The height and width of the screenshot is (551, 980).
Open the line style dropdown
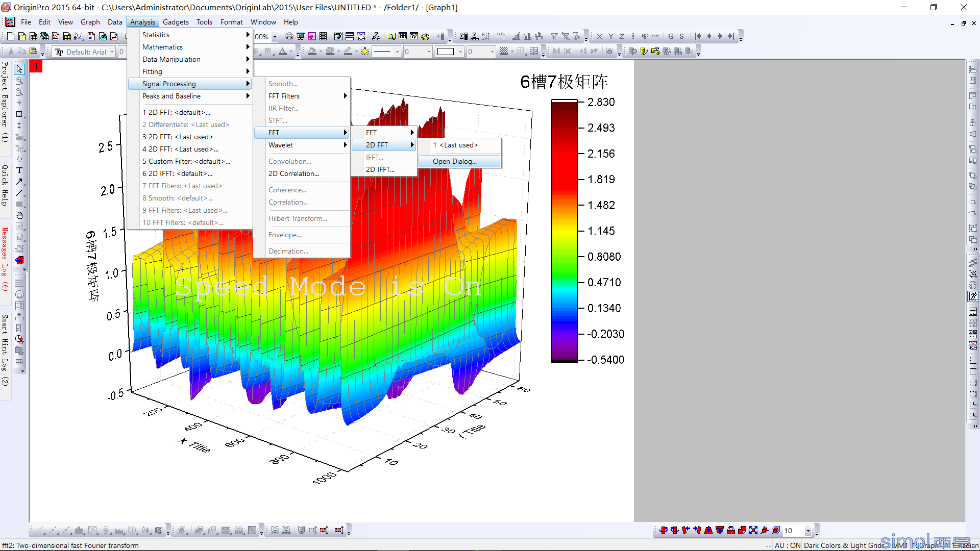point(397,52)
